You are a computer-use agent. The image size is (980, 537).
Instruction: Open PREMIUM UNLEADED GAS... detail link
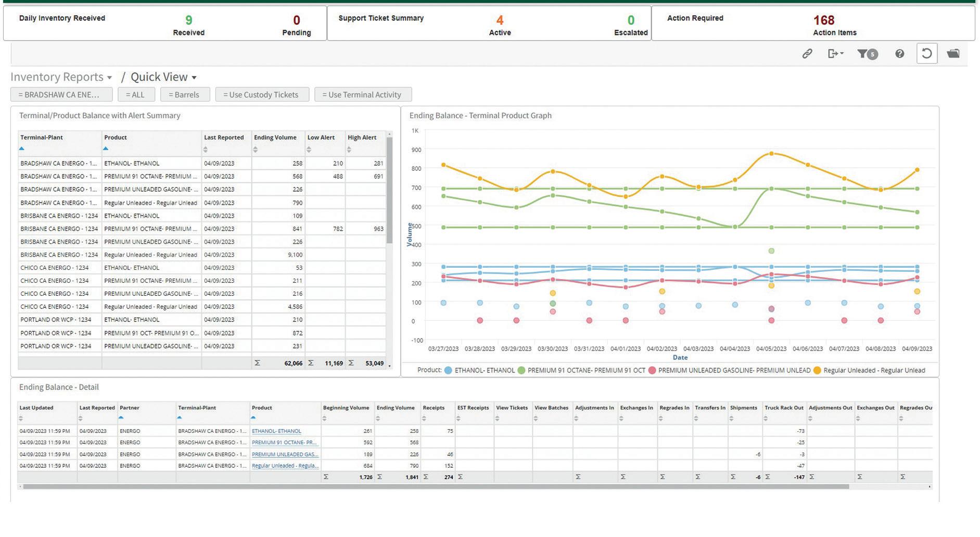pos(285,454)
